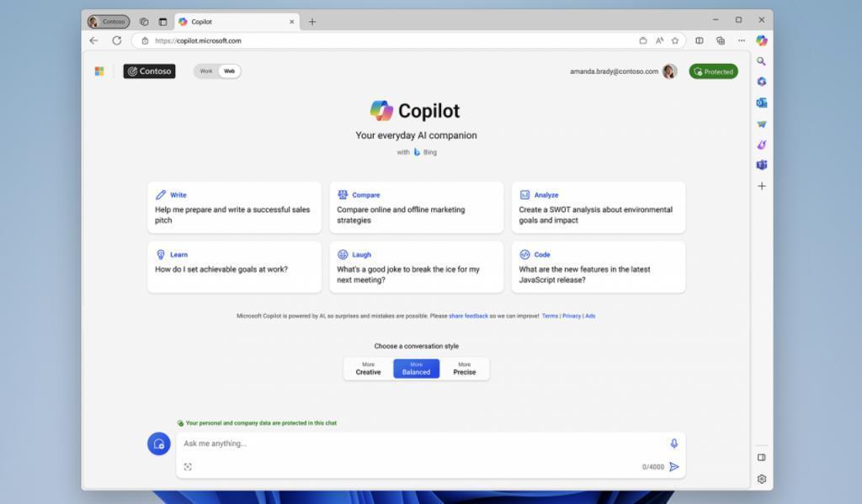Close the Copilot tab
The image size is (862, 504).
291,22
